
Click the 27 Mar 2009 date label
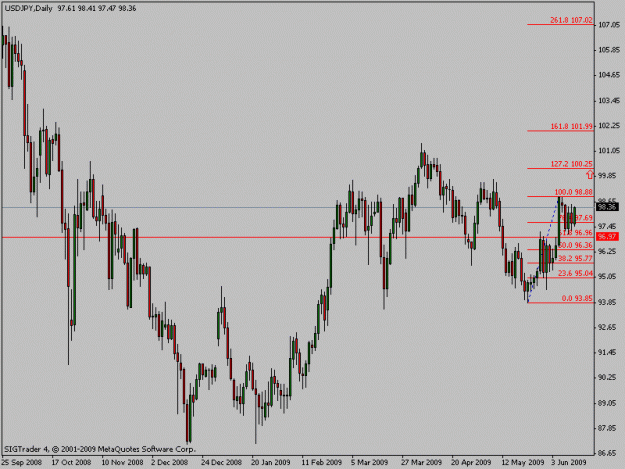(422, 462)
